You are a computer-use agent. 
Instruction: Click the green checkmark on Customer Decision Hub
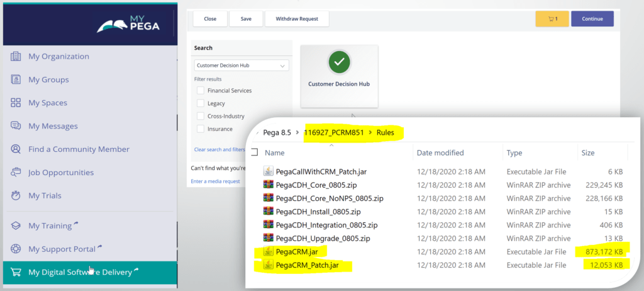[339, 62]
